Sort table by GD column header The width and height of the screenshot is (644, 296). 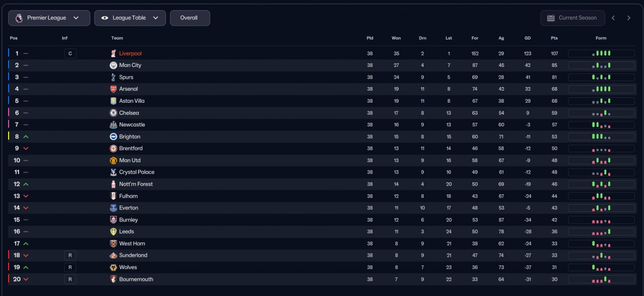(x=527, y=38)
